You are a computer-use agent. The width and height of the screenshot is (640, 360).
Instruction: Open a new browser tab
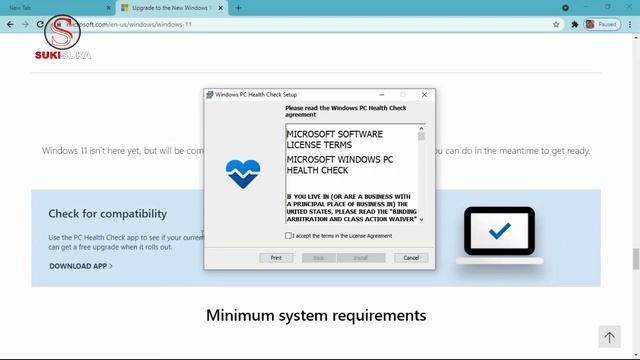pyautogui.click(x=238, y=8)
